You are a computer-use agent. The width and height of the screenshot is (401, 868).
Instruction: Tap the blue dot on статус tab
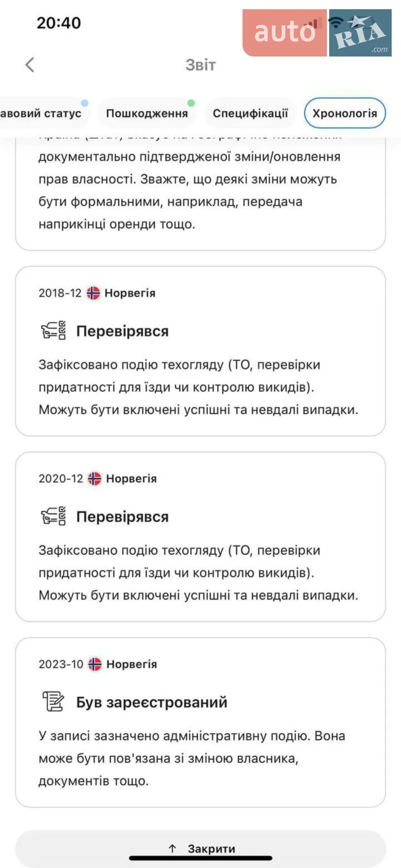[84, 103]
